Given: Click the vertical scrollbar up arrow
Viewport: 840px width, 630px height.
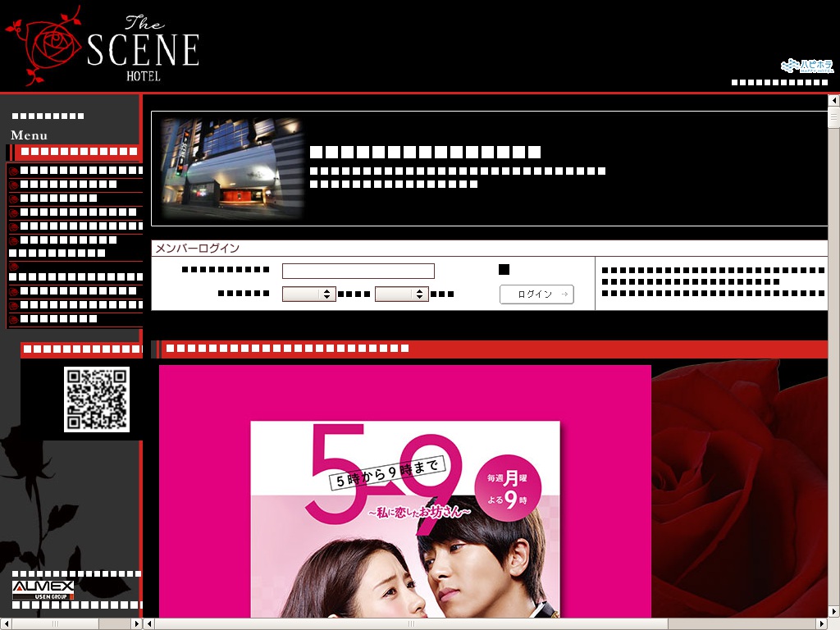Looking at the screenshot, I should pyautogui.click(x=833, y=100).
